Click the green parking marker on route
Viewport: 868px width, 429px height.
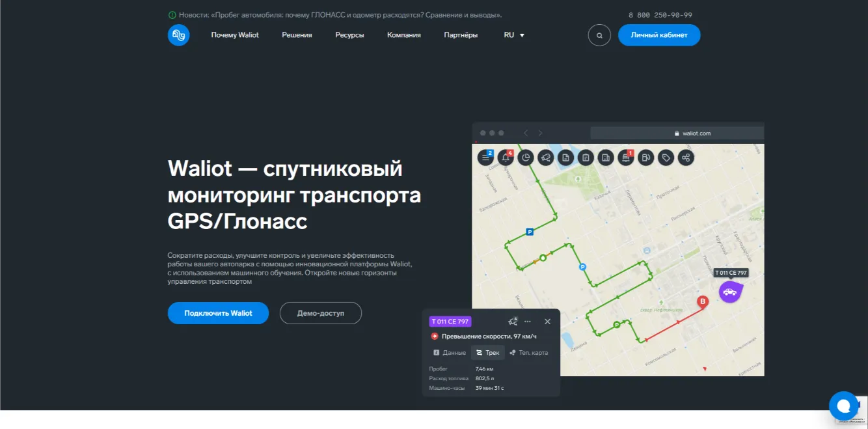pyautogui.click(x=616, y=325)
